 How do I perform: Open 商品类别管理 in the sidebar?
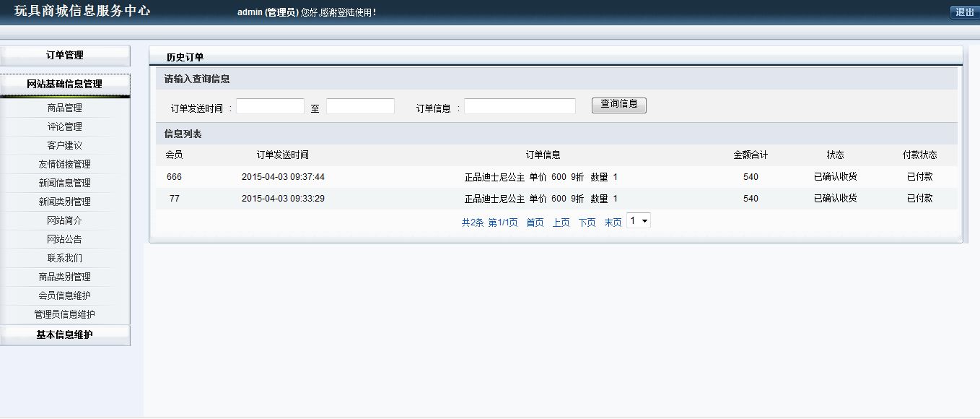click(x=65, y=277)
